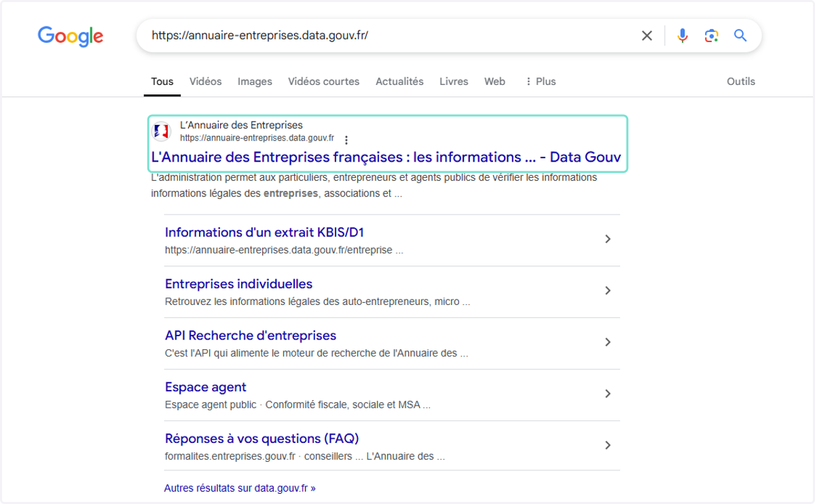Screen dimensions: 815x504
Task: Click the site name L'Annuaire des Entreprises
Action: pos(241,125)
